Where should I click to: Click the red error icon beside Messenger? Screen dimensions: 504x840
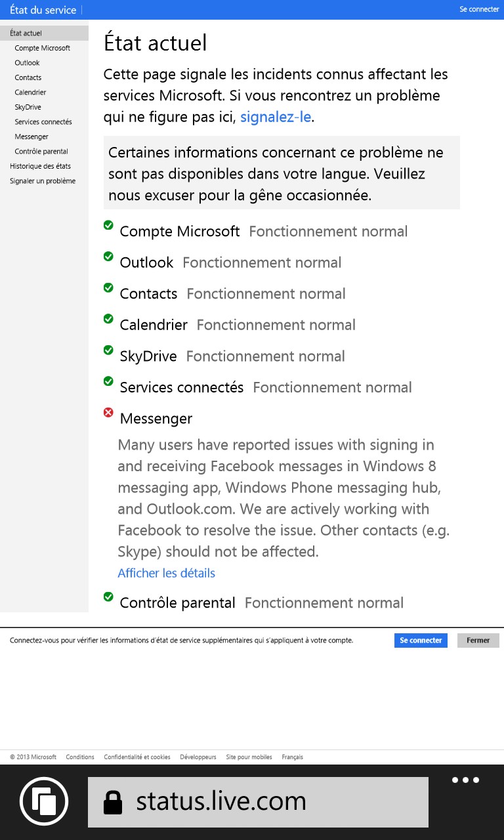(108, 413)
